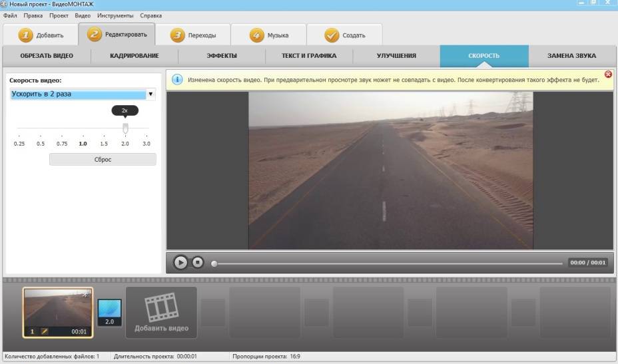This screenshot has height=364, width=618.
Task: Click the Сброс reset button
Action: [103, 160]
